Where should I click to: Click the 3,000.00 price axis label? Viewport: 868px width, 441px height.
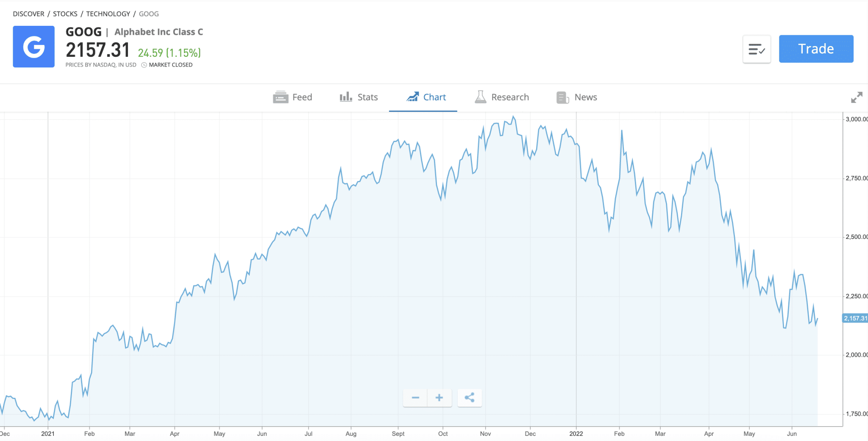857,119
